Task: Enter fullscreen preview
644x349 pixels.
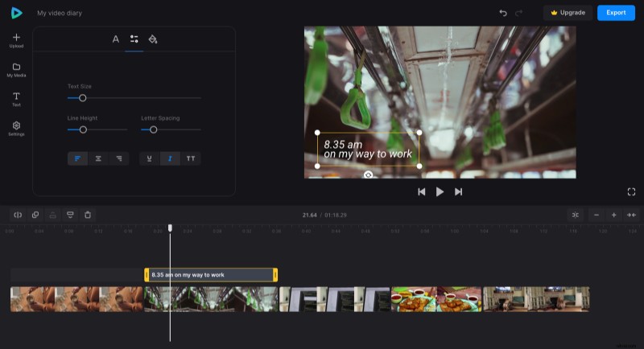Action: (x=631, y=191)
